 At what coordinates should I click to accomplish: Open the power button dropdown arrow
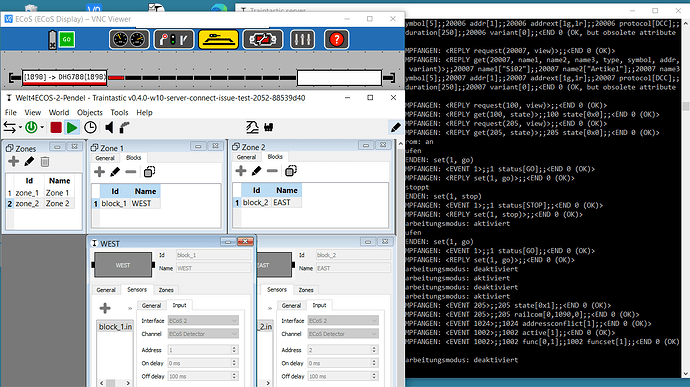[42, 128]
